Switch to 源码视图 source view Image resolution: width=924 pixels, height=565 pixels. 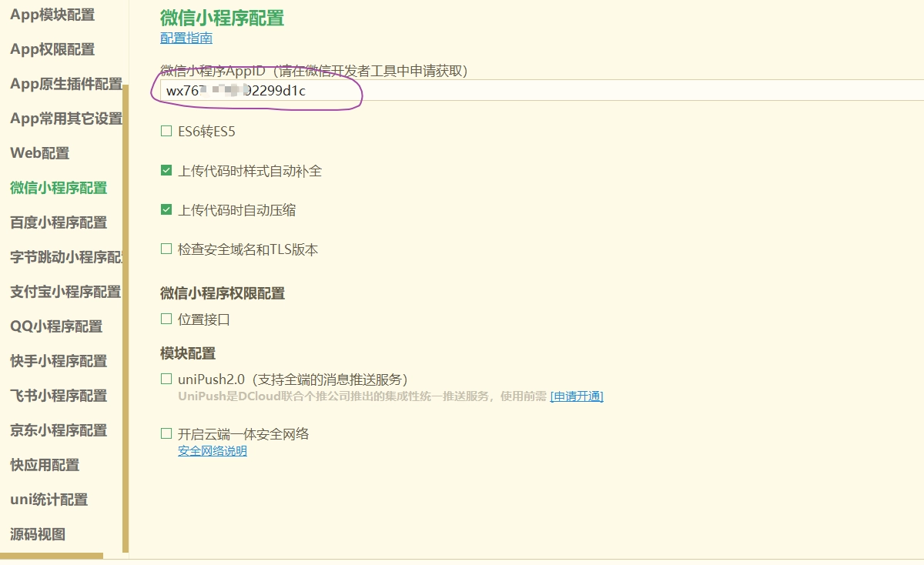tap(38, 534)
